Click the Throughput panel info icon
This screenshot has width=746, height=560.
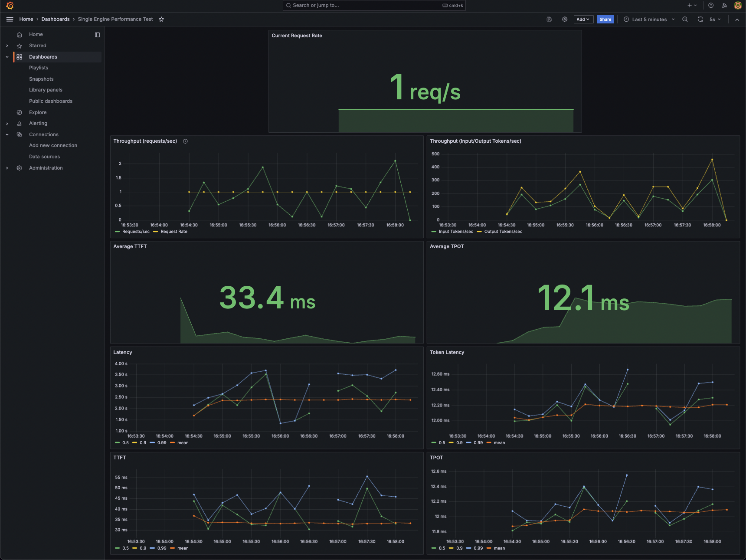[185, 141]
